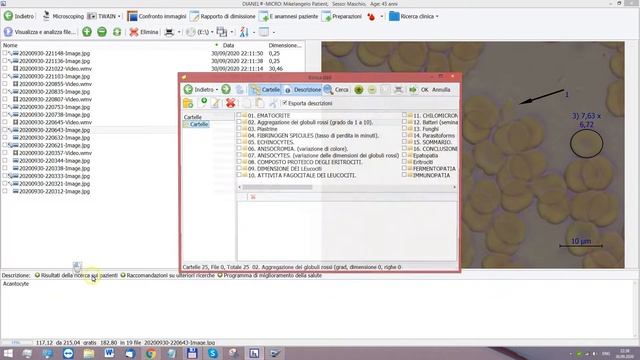Click the Acantocyte description text field
Screen dimensions: 640x360
(318, 308)
